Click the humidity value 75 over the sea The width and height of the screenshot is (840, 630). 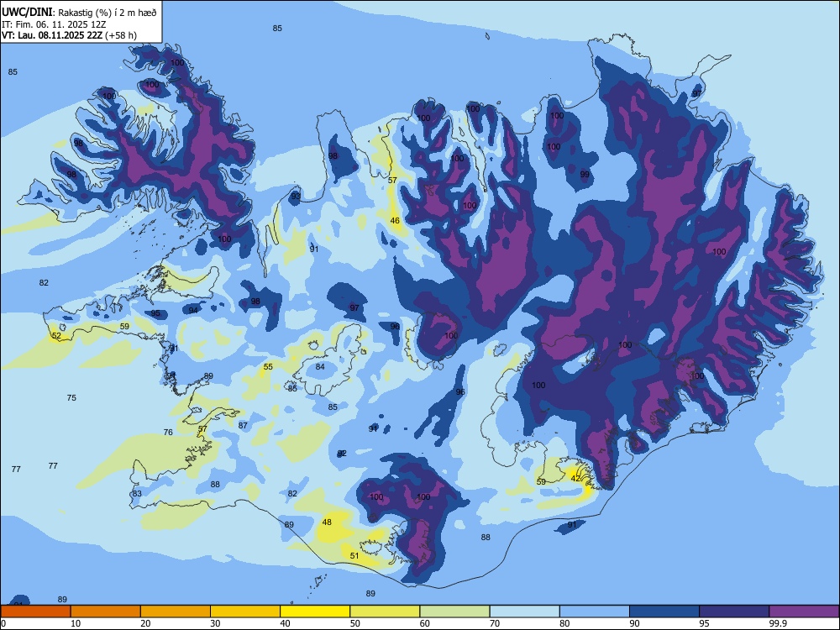pyautogui.click(x=71, y=397)
